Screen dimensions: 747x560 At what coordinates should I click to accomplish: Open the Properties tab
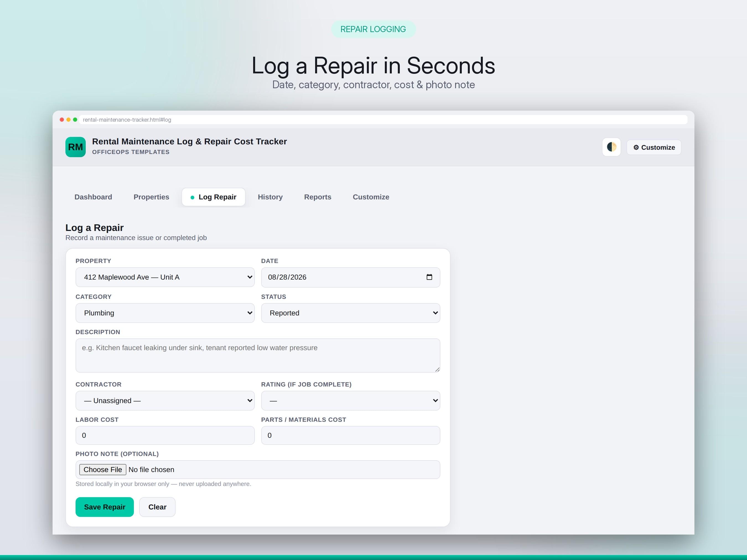click(x=151, y=197)
